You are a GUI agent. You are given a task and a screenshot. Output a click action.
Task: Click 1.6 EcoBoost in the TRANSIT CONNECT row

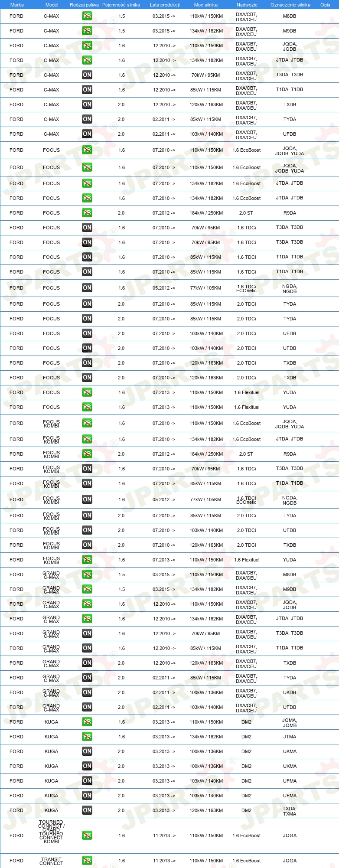tap(247, 861)
